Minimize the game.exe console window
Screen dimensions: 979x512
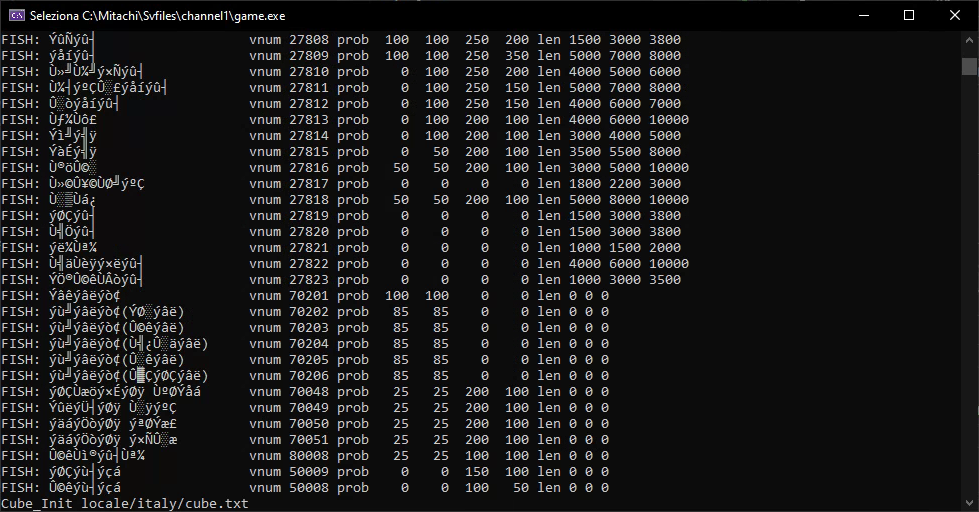(x=863, y=16)
